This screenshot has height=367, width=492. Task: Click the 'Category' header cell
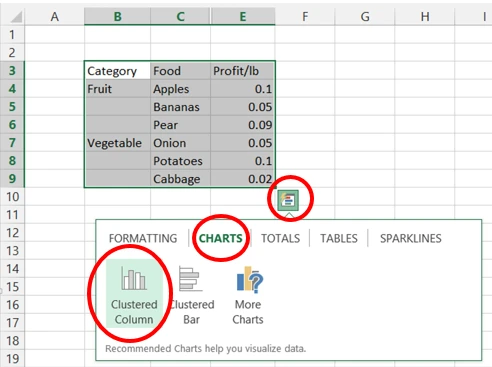[117, 71]
